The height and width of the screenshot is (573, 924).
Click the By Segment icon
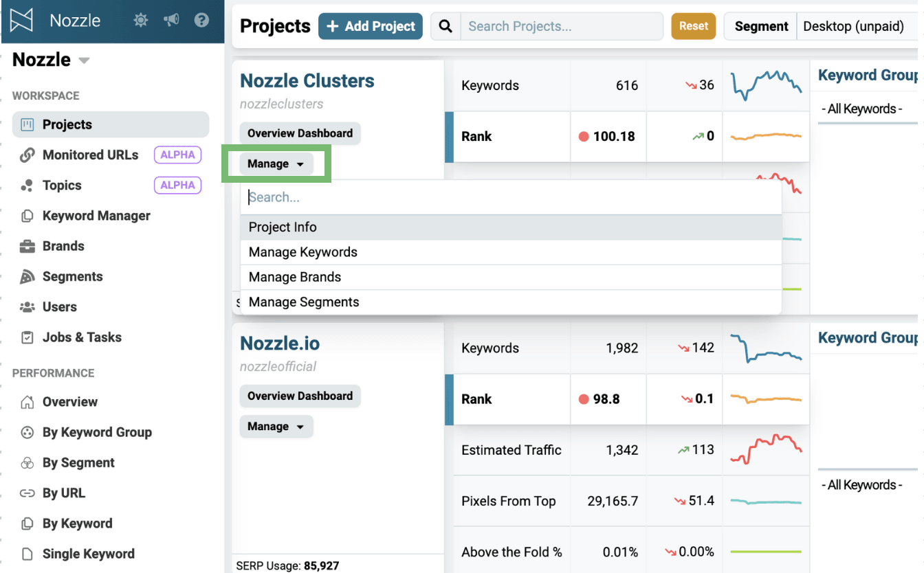(x=27, y=463)
